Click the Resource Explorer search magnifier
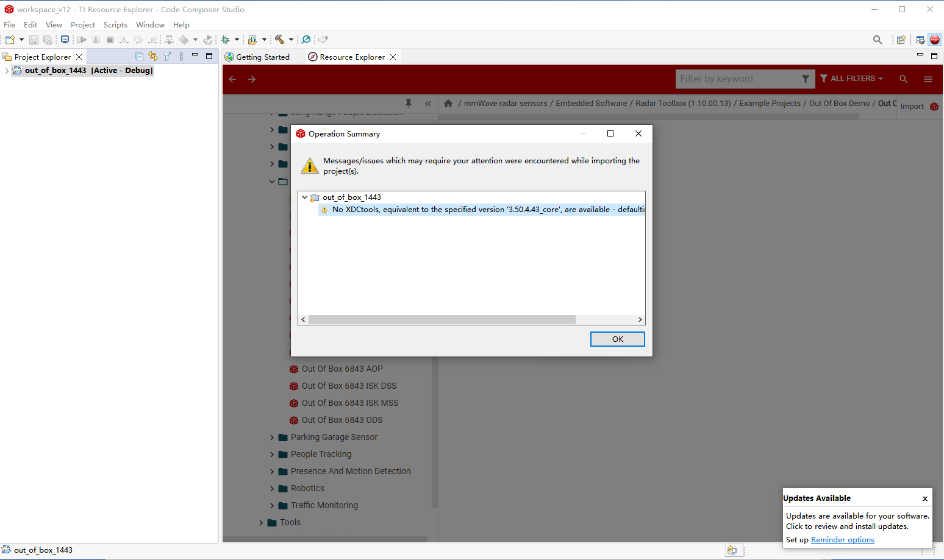The height and width of the screenshot is (560, 944). point(904,79)
